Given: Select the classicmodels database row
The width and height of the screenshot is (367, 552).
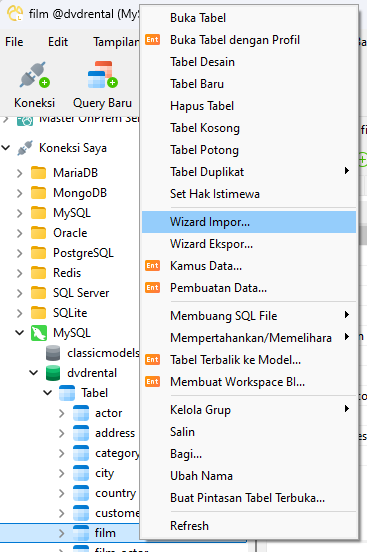Looking at the screenshot, I should 70,353.
